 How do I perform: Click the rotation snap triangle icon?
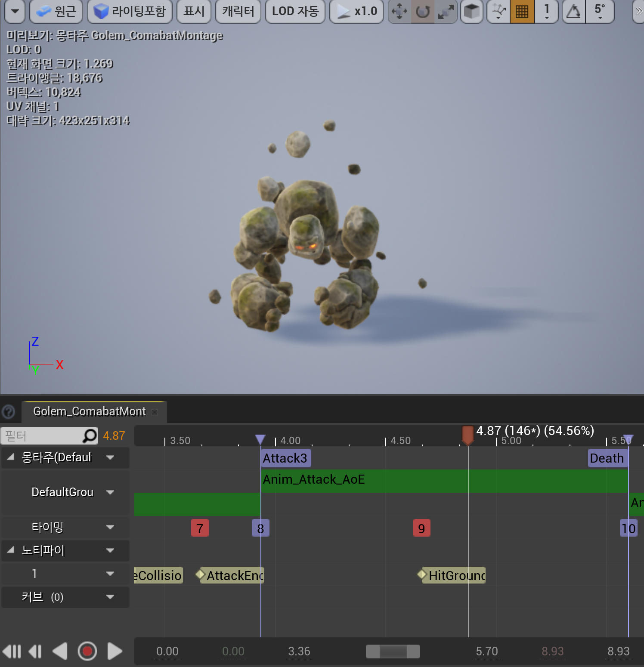coord(573,12)
